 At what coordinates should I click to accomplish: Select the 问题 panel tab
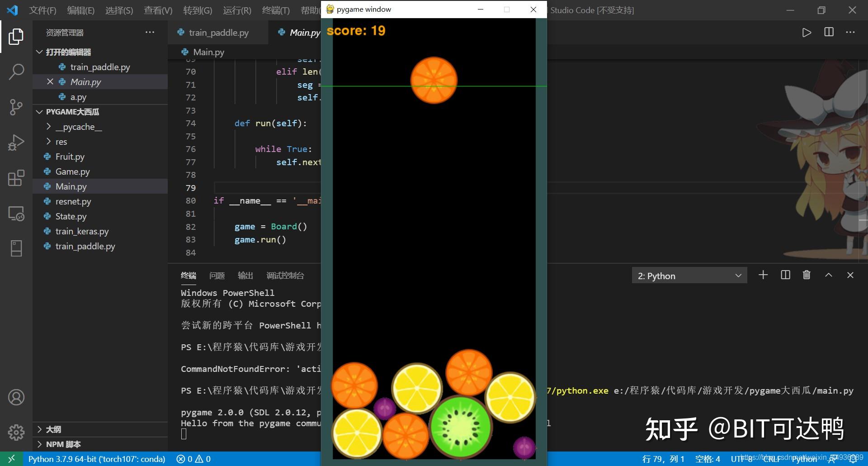pyautogui.click(x=217, y=276)
